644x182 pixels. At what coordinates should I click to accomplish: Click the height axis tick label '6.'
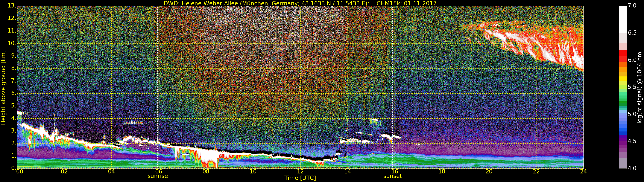tap(14, 93)
